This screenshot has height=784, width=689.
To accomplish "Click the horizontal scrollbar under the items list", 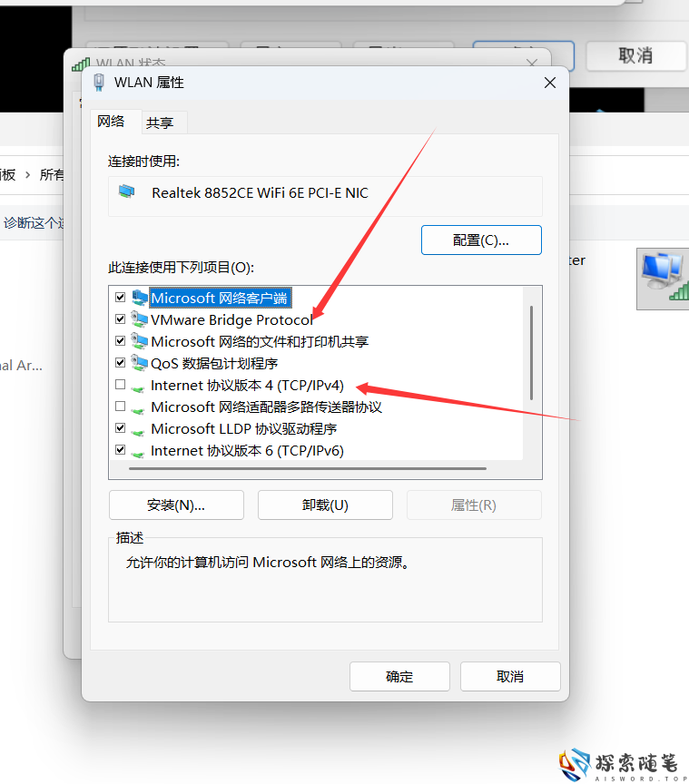I will (x=308, y=468).
